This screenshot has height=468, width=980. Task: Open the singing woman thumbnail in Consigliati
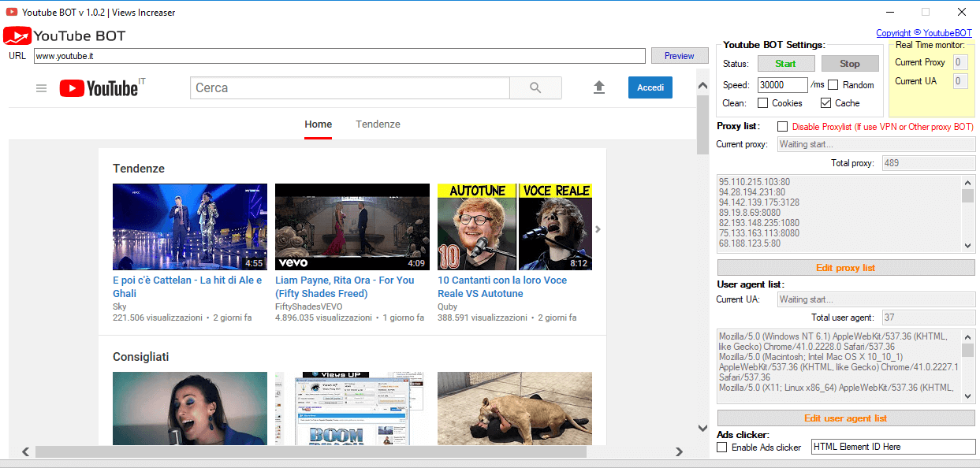(190, 408)
